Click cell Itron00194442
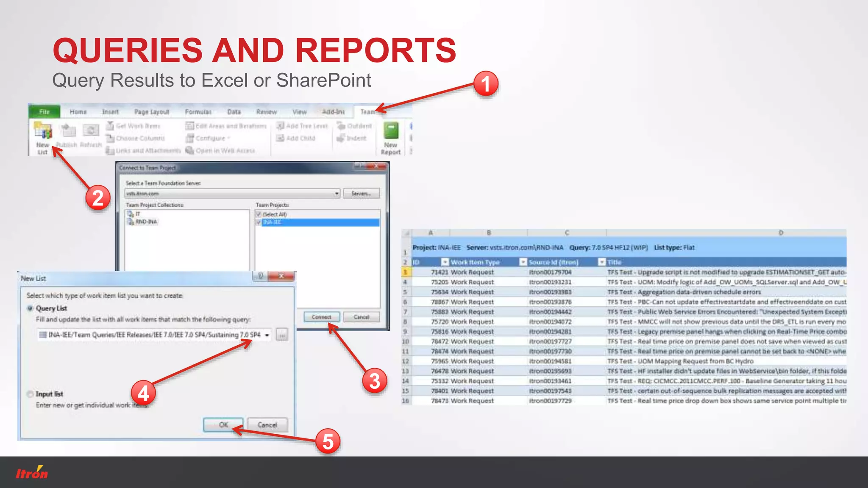Screen dimensions: 868x488 click(x=567, y=312)
